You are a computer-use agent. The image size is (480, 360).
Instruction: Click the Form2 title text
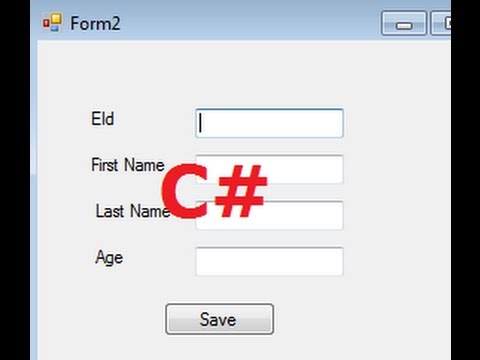pos(95,24)
